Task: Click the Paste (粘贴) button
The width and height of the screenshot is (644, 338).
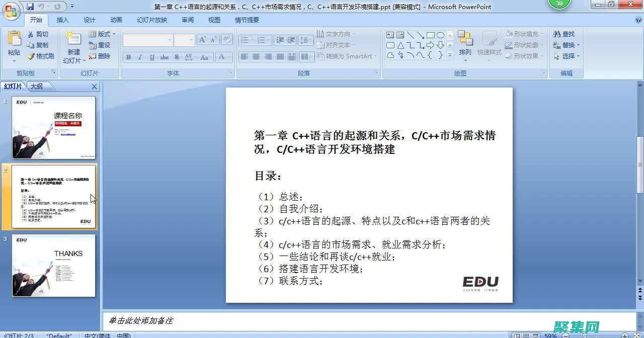Action: click(x=14, y=45)
